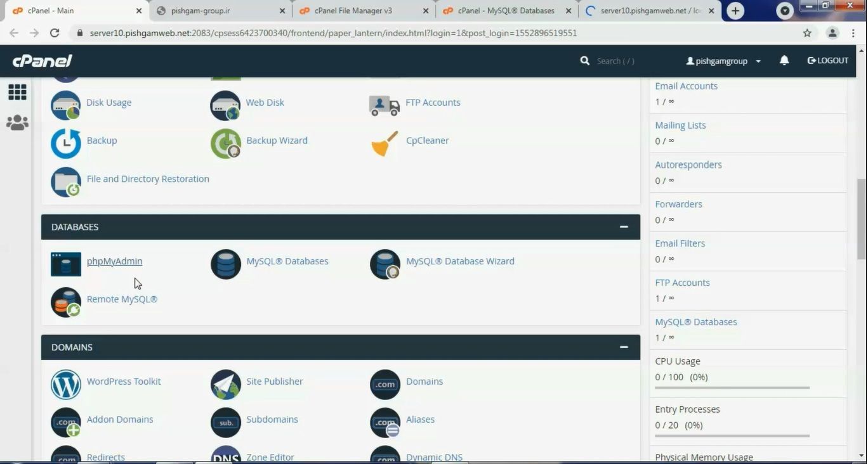Open the MySQL Database Wizard icon
Viewport: 868px width, 464px height.
point(385,264)
